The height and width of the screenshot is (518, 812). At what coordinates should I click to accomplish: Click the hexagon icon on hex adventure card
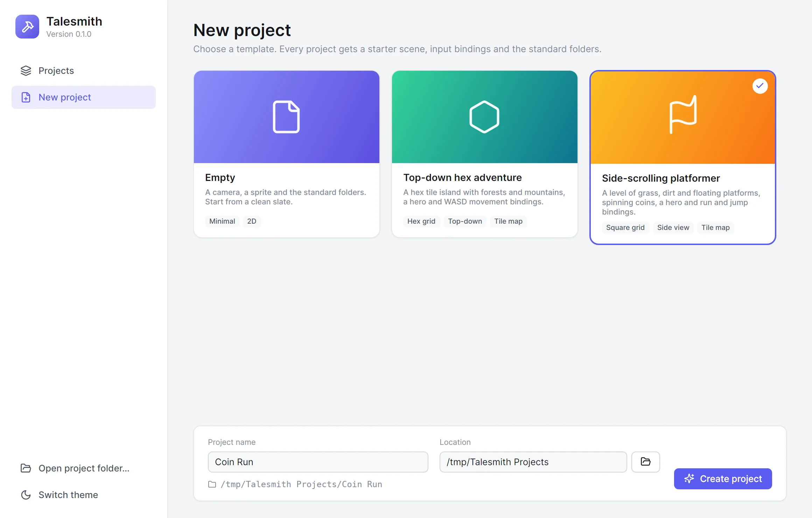pyautogui.click(x=484, y=117)
